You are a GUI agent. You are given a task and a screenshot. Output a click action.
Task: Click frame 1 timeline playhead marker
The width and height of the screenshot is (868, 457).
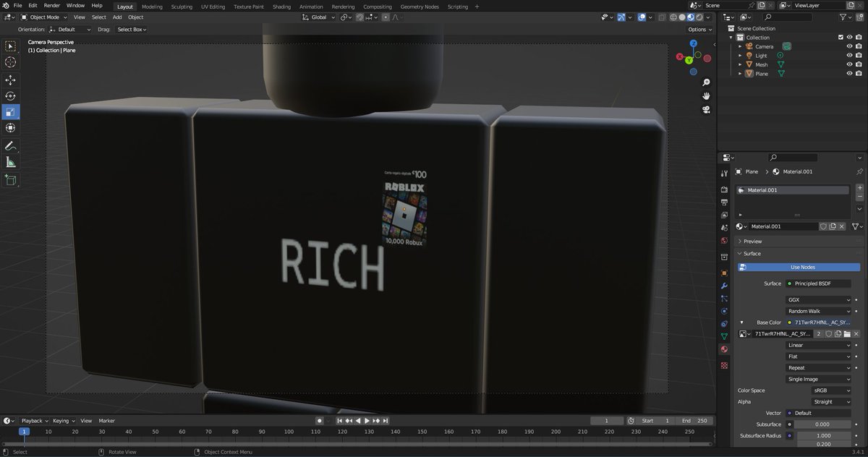(x=23, y=432)
